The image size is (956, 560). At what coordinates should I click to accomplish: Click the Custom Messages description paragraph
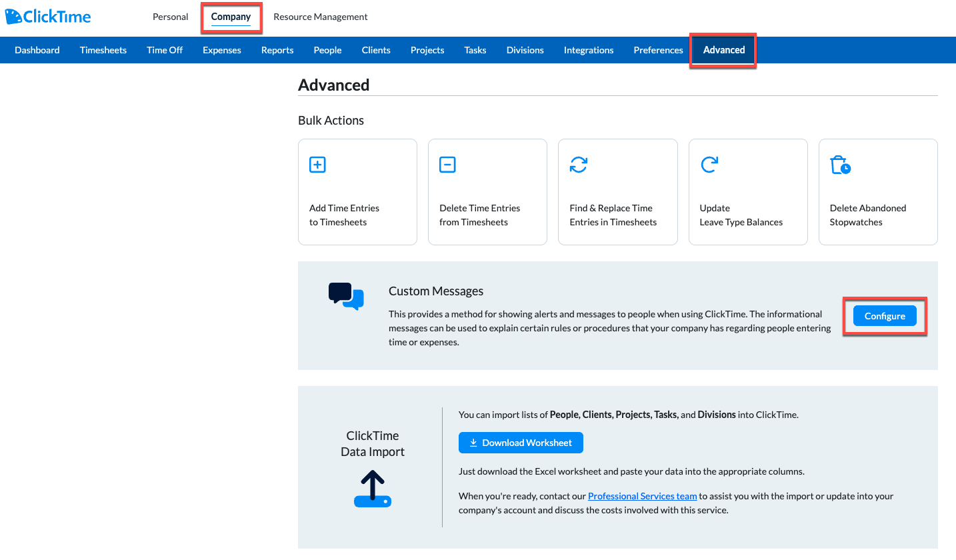click(610, 328)
